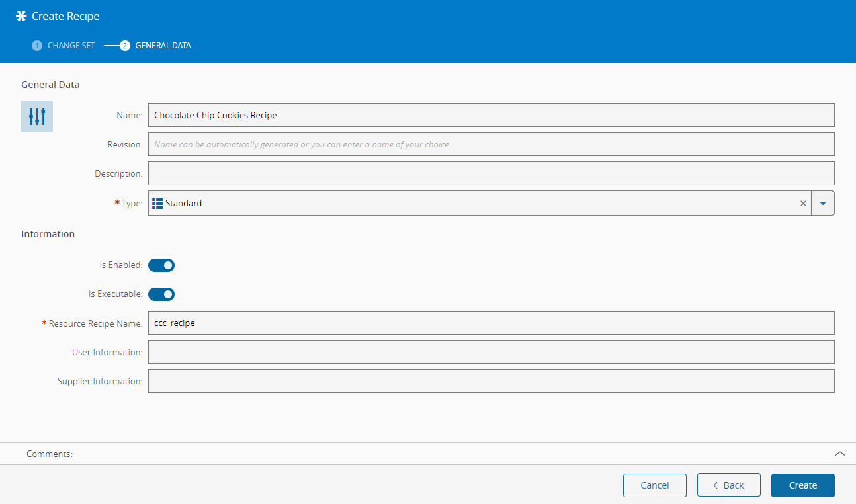856x504 pixels.
Task: Click the step 2 circle icon
Action: coord(125,46)
